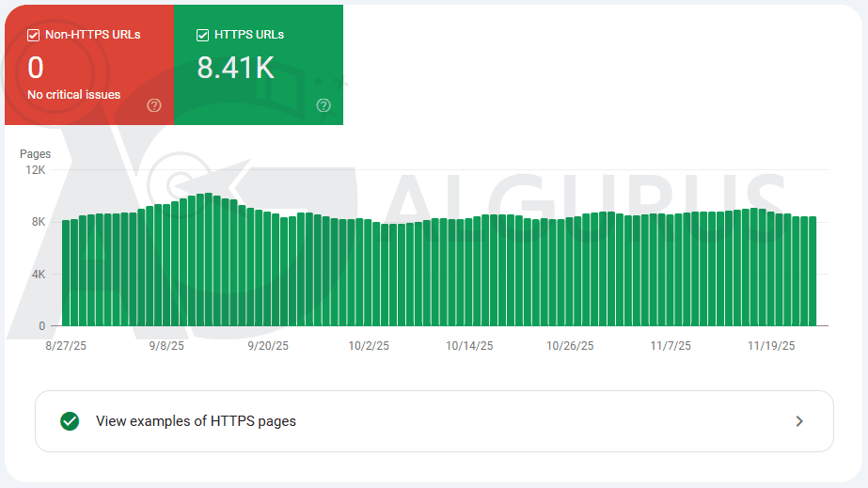
Task: Click the 11/19/25 date label
Action: pos(771,346)
